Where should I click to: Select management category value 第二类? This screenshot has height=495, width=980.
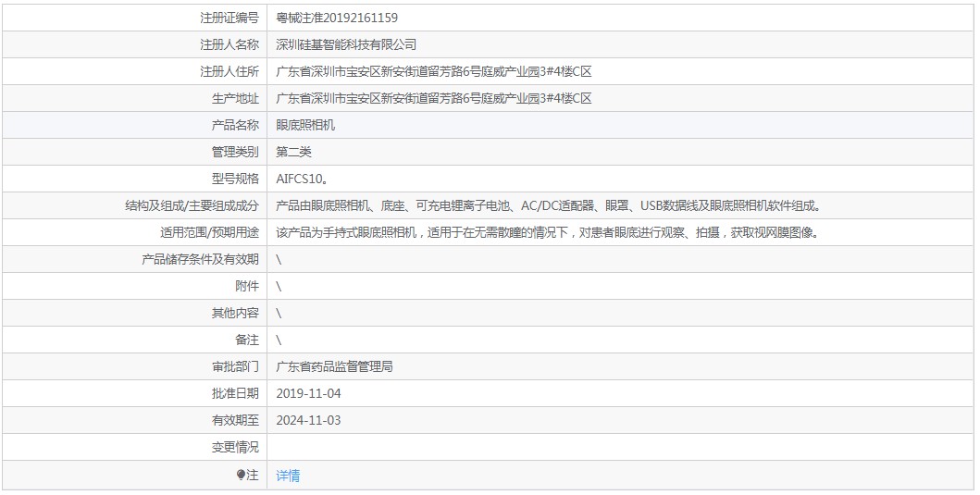point(293,152)
